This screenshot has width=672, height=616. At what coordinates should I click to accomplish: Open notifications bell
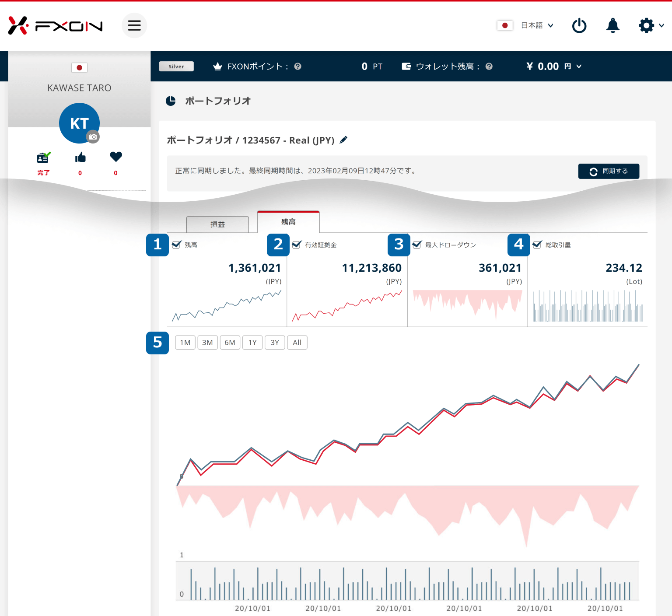(613, 25)
